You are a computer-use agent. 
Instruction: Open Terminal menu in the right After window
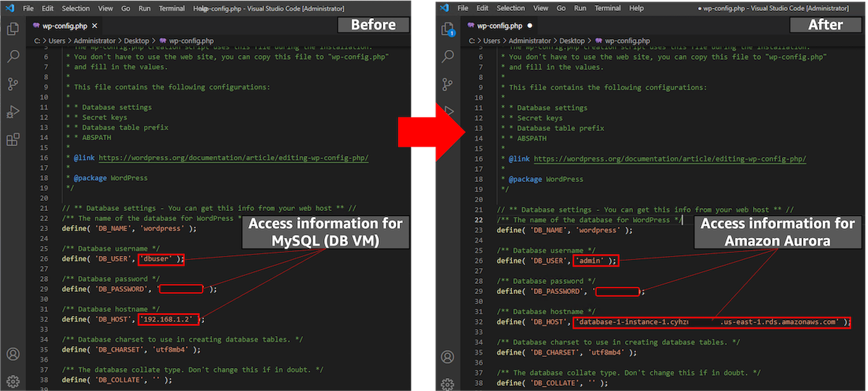click(607, 8)
